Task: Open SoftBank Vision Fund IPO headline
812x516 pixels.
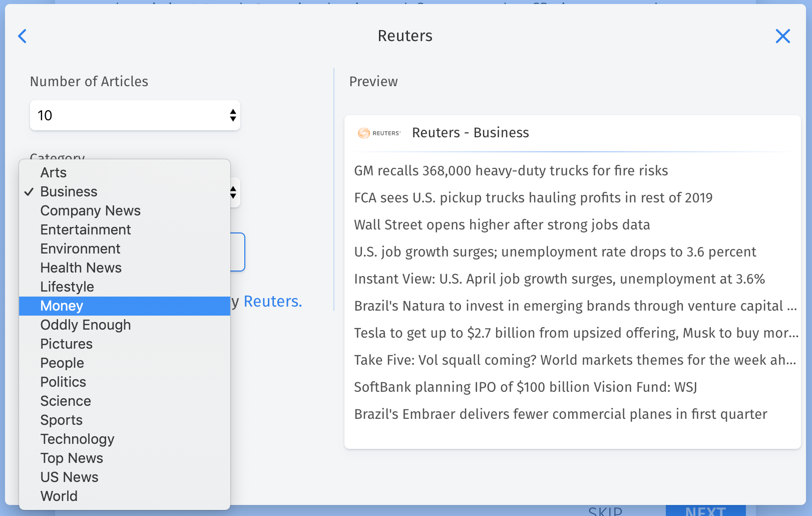Action: click(526, 387)
